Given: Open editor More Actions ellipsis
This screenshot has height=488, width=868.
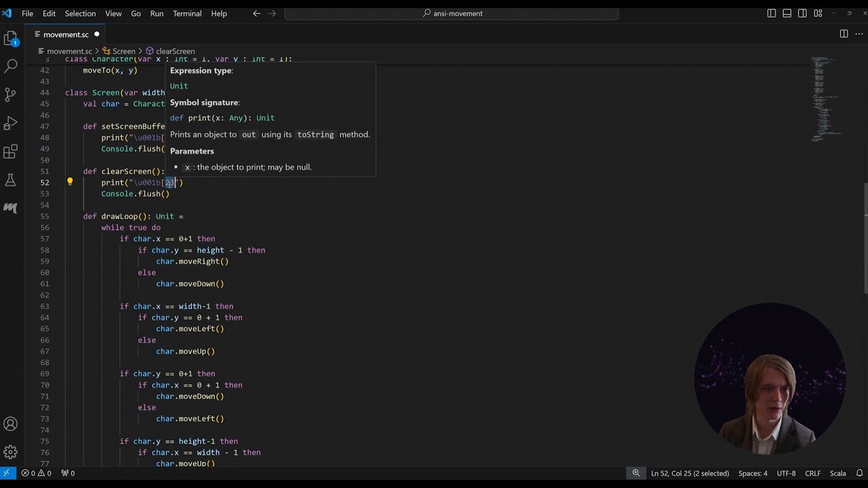Looking at the screenshot, I should tap(859, 34).
